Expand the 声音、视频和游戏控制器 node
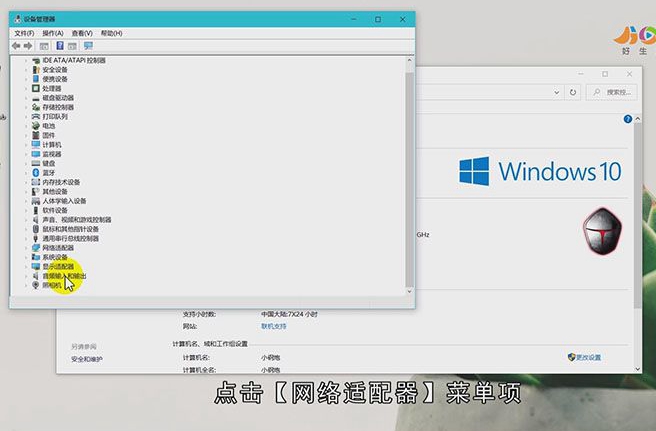This screenshot has width=656, height=431. coord(26,220)
